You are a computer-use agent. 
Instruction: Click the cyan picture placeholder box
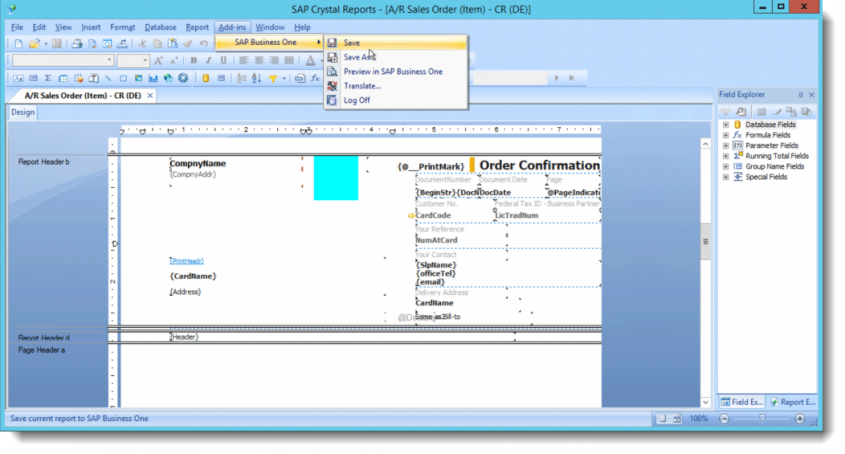pos(336,178)
